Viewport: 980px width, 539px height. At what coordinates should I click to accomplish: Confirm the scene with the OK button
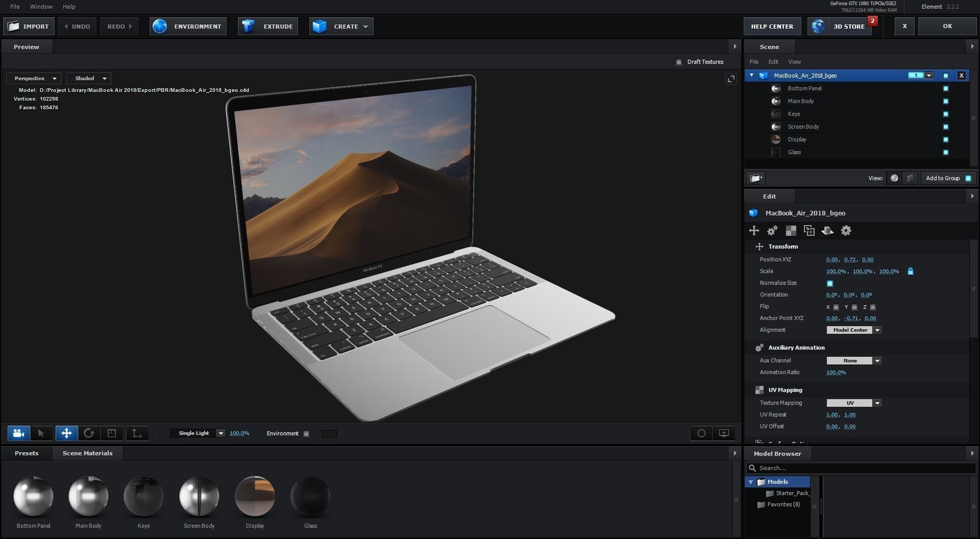pos(947,27)
